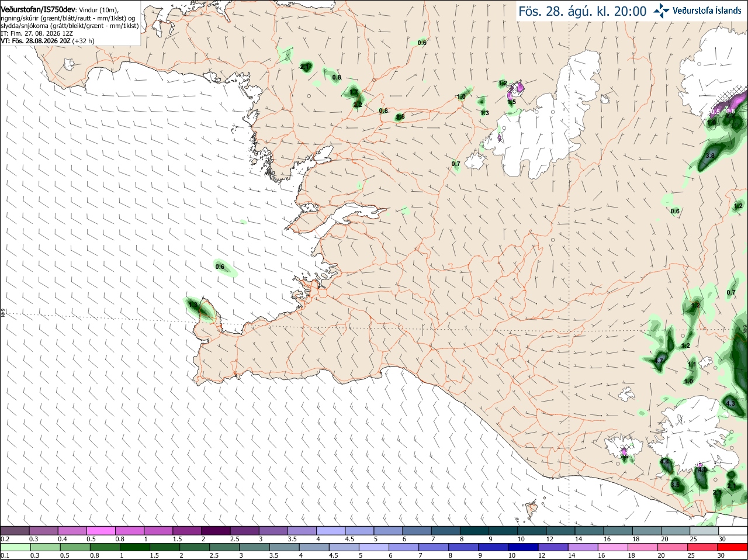Screen dimensions: 748x560
Task: Click the 3.8 precipitation value marker
Action: [711, 155]
